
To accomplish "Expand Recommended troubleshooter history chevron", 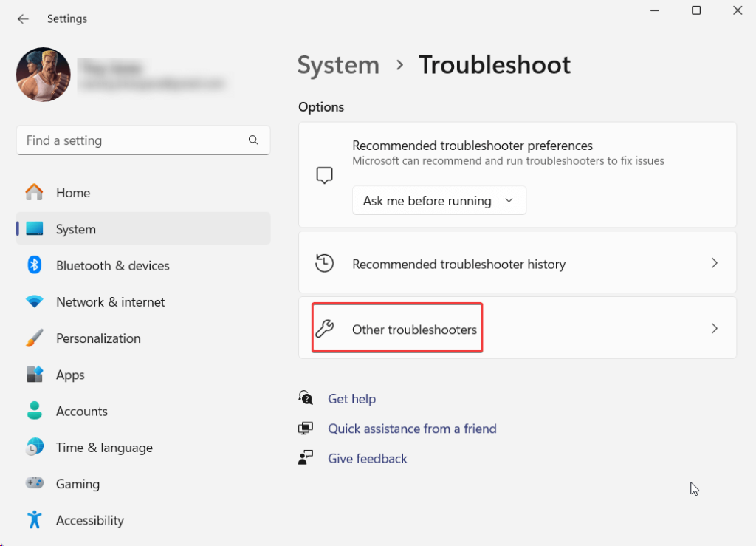I will 714,263.
